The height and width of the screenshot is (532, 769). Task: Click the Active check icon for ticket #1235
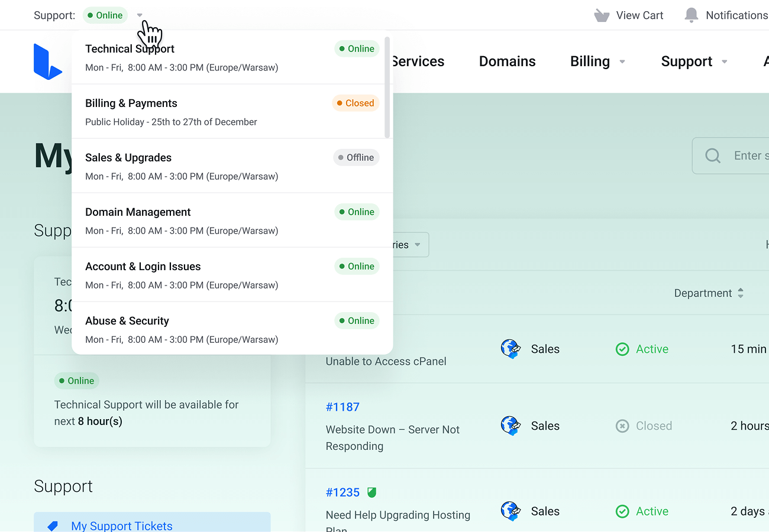coord(622,511)
